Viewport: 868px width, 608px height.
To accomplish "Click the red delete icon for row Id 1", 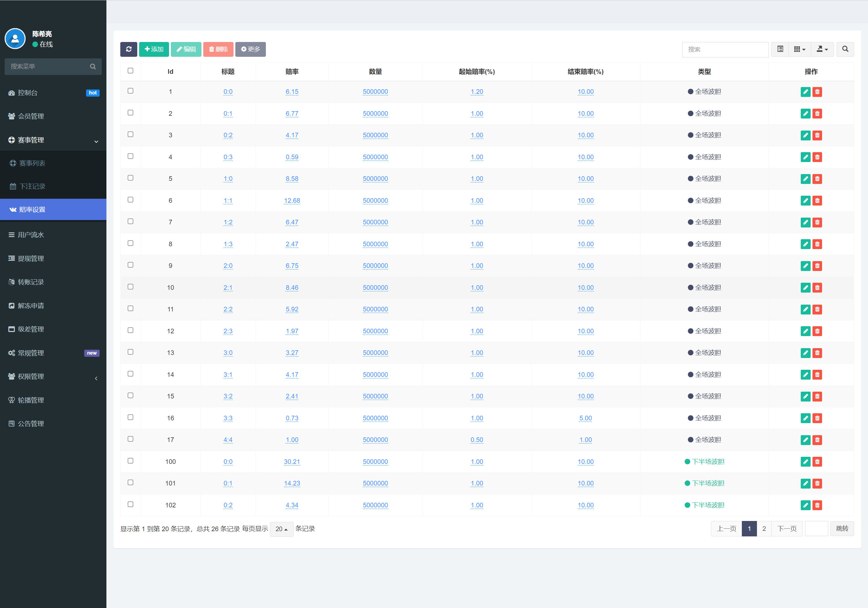I will (x=817, y=92).
